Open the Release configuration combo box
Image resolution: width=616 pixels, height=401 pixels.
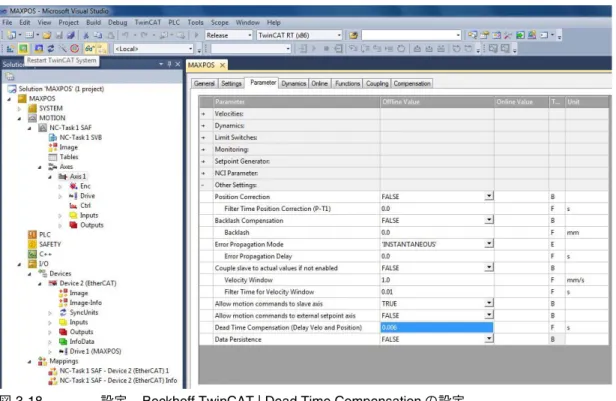click(229, 35)
